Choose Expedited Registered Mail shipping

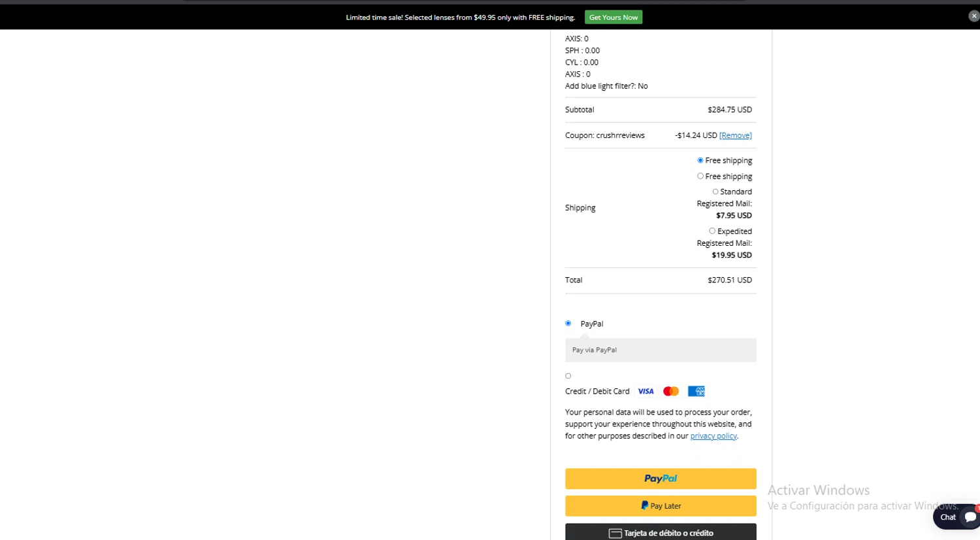(712, 231)
